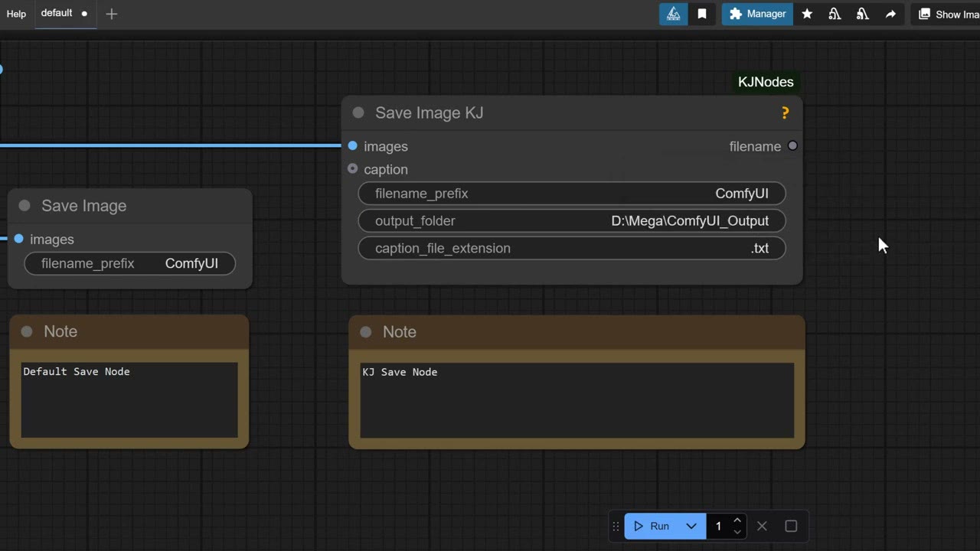The image size is (980, 551).
Task: Click the KJ Save Node note text area
Action: tap(577, 400)
